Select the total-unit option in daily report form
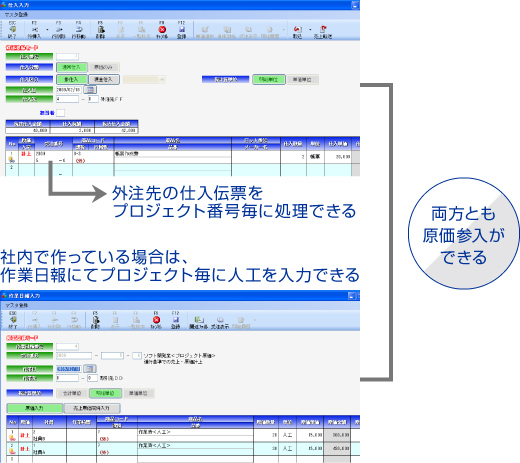The height and width of the screenshot is (463, 520). [72, 393]
